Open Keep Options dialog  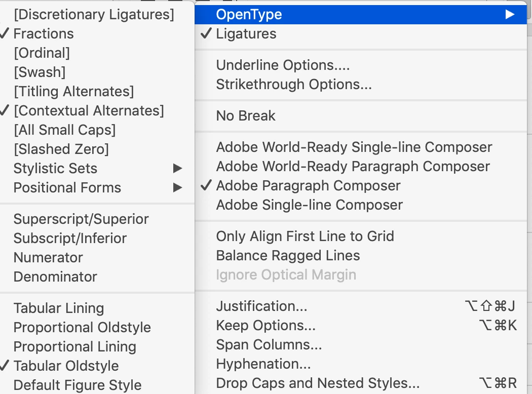pos(360,326)
